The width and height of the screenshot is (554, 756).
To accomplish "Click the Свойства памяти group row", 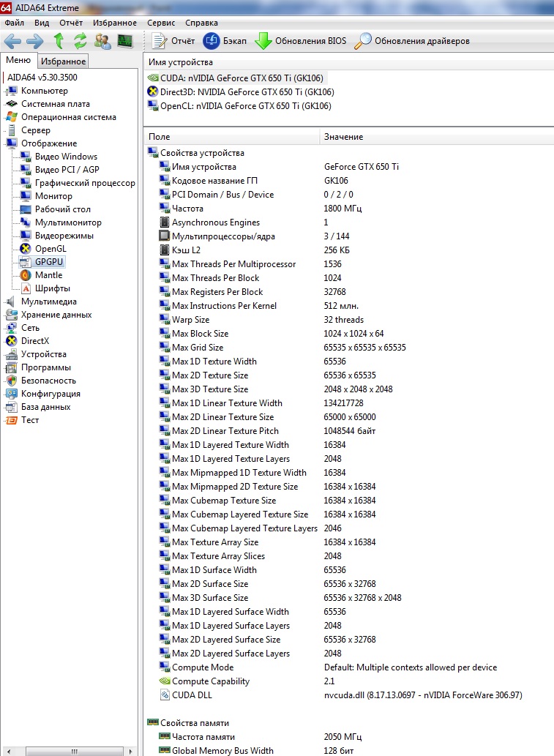I will click(195, 723).
